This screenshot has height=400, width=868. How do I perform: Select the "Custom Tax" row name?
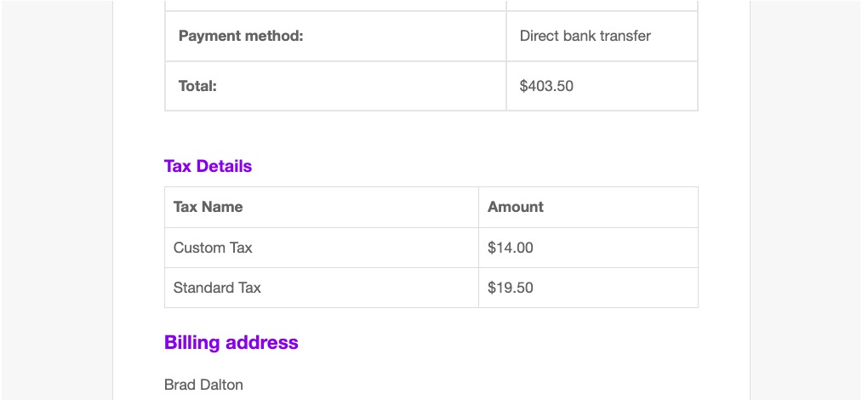[x=213, y=248]
